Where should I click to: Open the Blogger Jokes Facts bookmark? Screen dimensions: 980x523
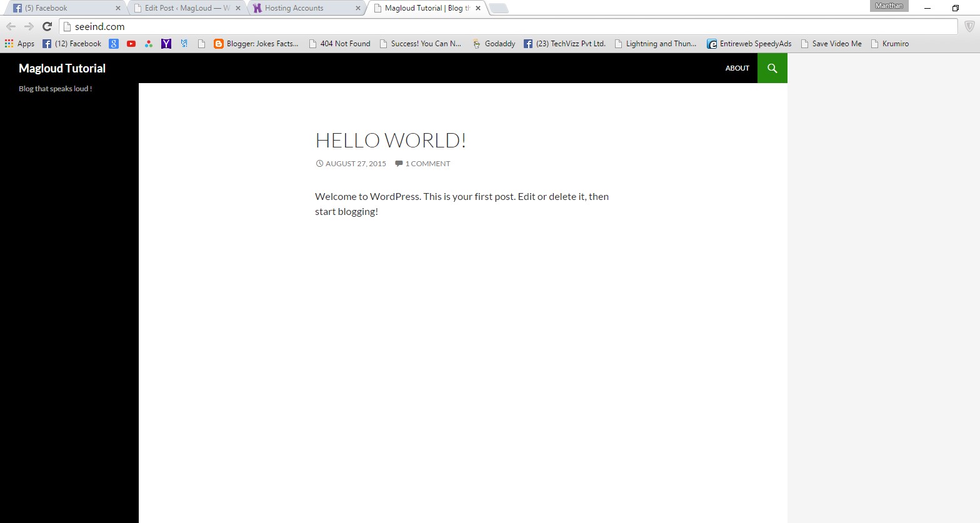click(x=256, y=44)
